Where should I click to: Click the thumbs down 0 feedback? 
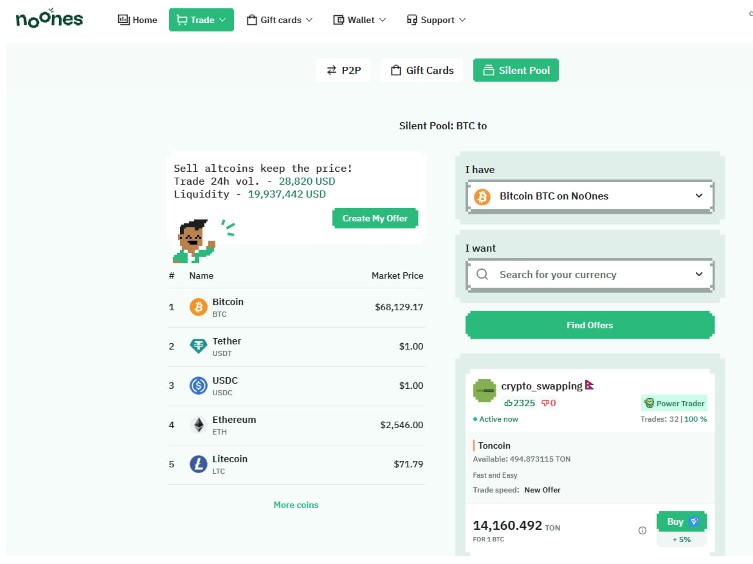click(x=548, y=403)
